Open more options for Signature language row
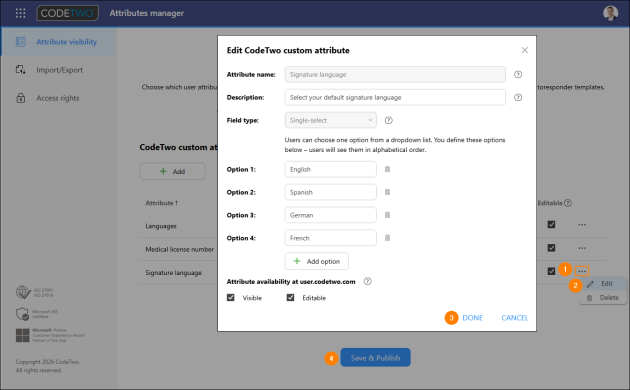This screenshot has height=390, width=630. click(582, 272)
